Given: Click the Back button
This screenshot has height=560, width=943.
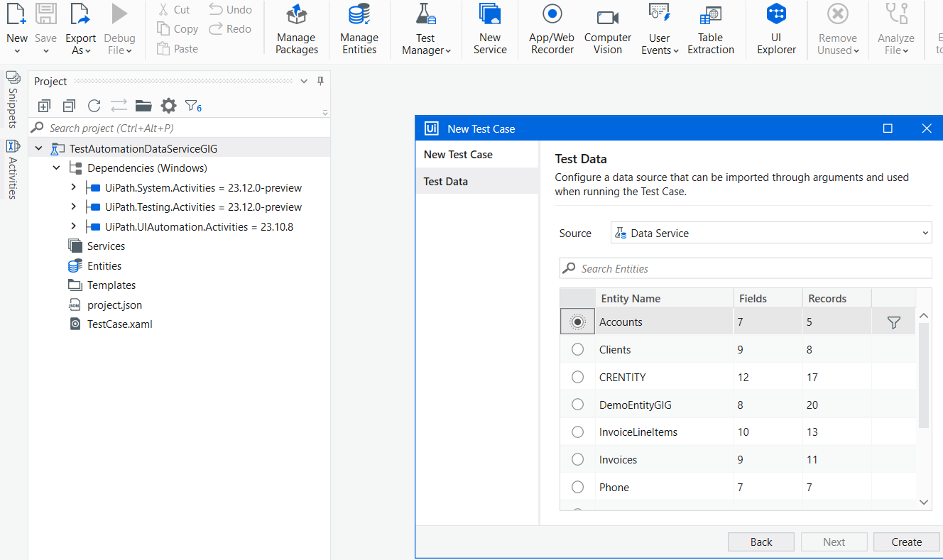Looking at the screenshot, I should coord(761,542).
